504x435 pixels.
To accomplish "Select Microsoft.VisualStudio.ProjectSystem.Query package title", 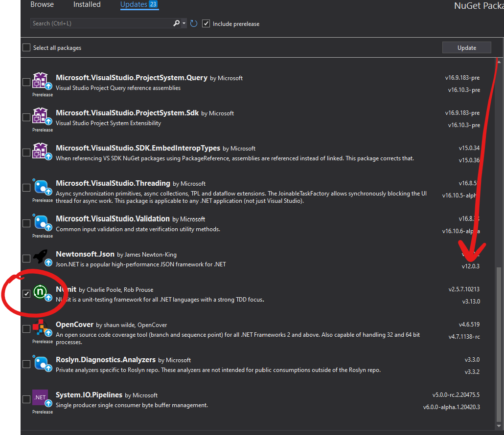I will click(132, 78).
